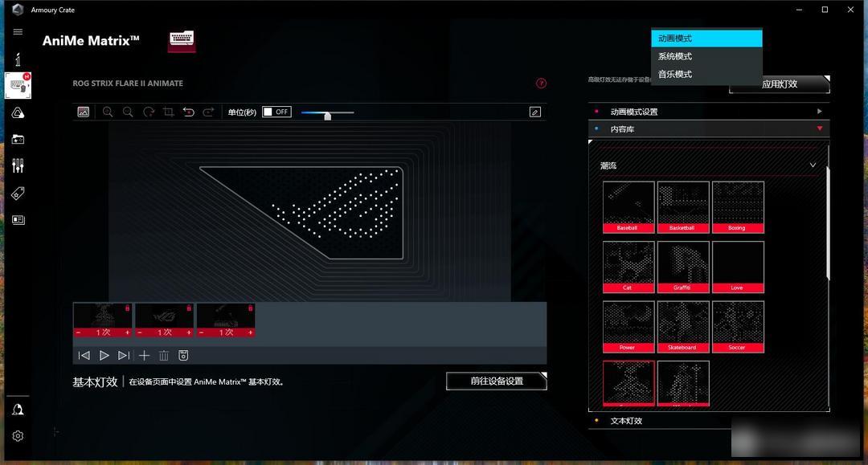This screenshot has height=465, width=868.
Task: Click the redo arrow icon
Action: coord(208,112)
